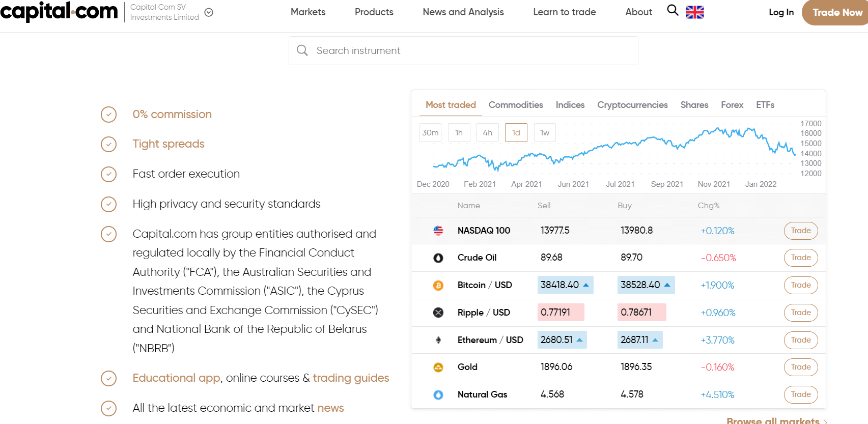Select the 1h chart timeframe

[459, 133]
